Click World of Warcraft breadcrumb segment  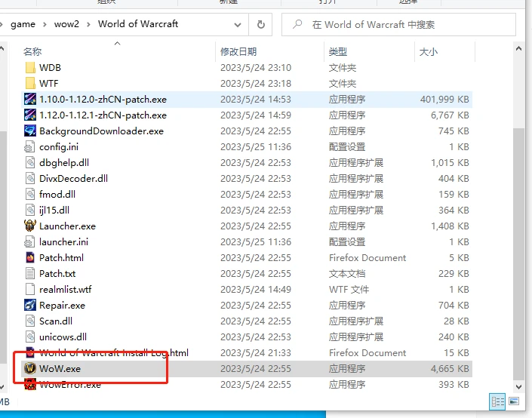click(138, 24)
